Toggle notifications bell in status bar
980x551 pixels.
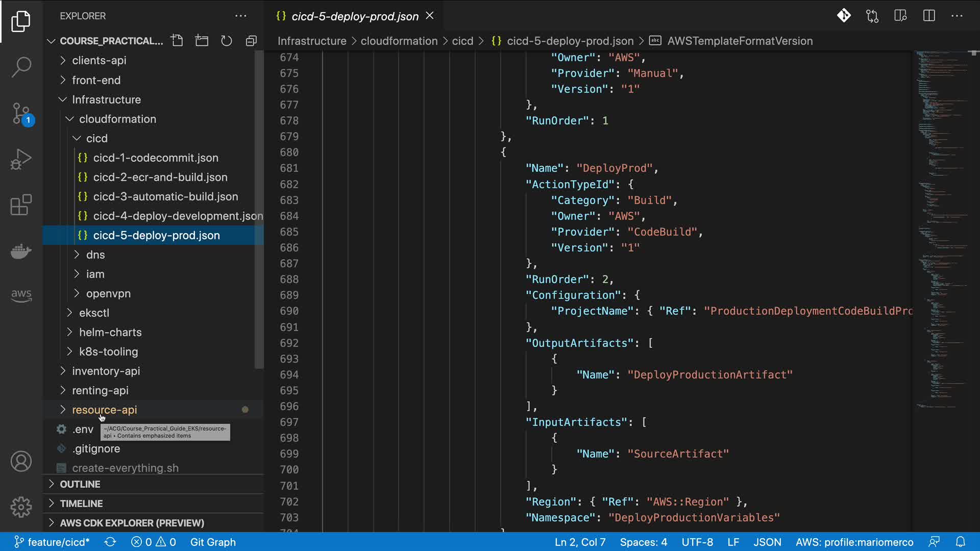click(x=960, y=542)
